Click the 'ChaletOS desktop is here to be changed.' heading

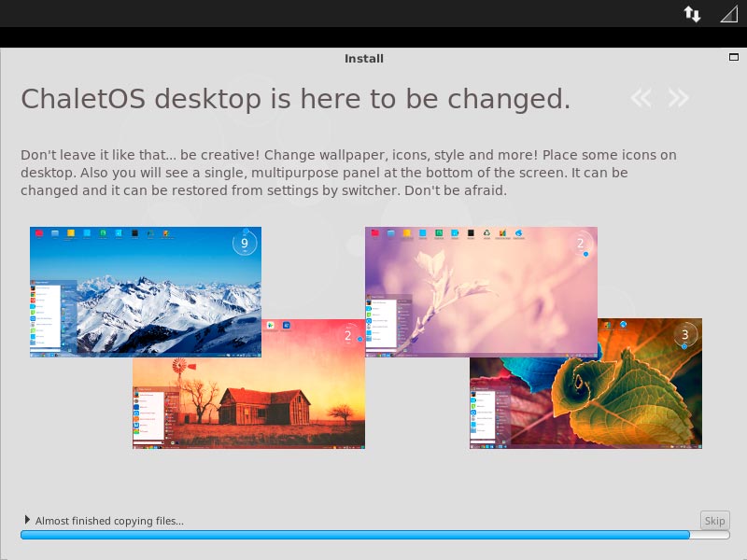295,99
